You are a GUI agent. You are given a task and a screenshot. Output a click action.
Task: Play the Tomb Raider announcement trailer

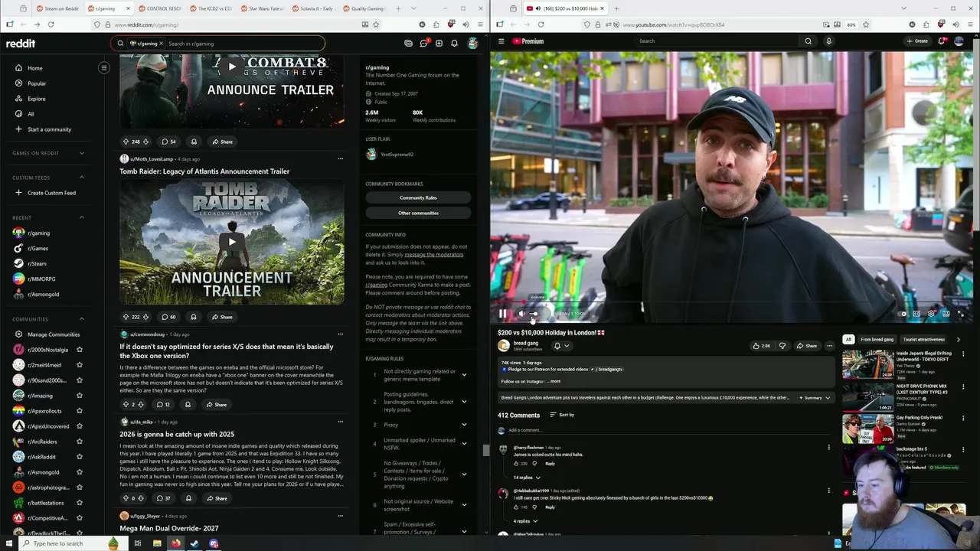[232, 242]
